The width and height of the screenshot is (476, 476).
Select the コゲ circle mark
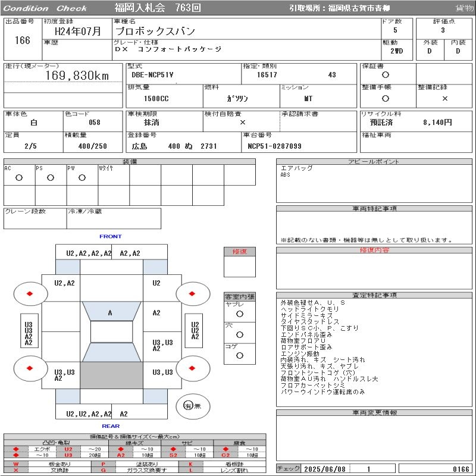[240, 355]
